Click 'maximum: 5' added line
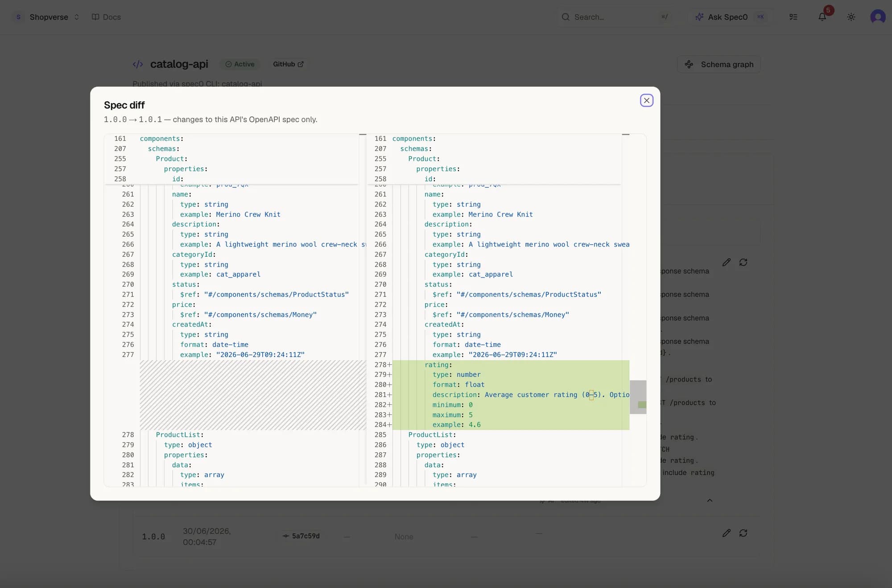 click(x=452, y=415)
